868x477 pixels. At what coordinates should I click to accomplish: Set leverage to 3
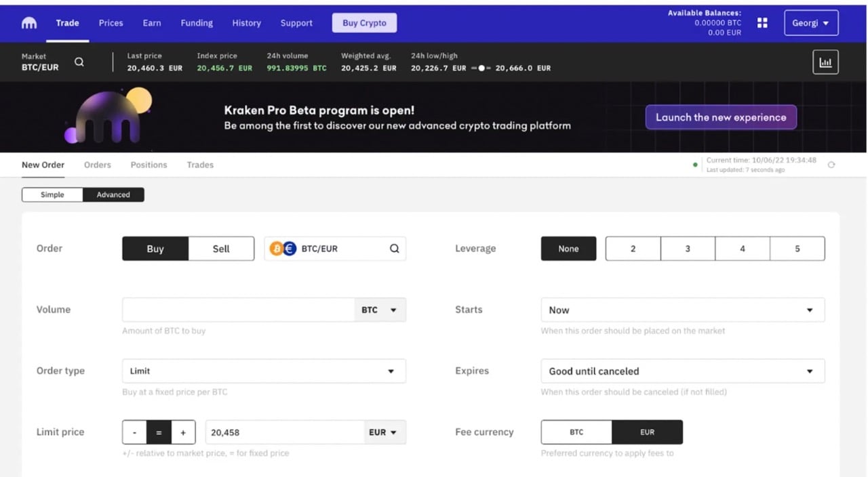tap(688, 249)
